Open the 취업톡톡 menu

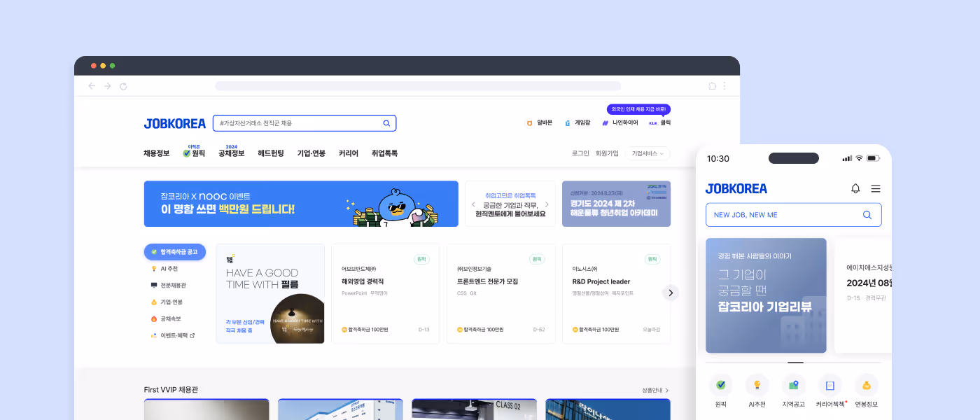384,153
